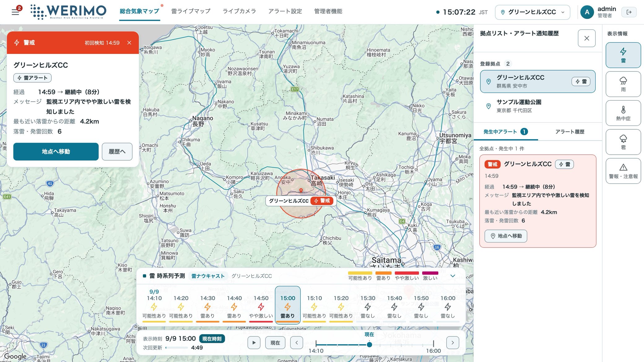This screenshot has width=644, height=362.
Task: Close the red 警戒 alert popup
Action: point(129,43)
